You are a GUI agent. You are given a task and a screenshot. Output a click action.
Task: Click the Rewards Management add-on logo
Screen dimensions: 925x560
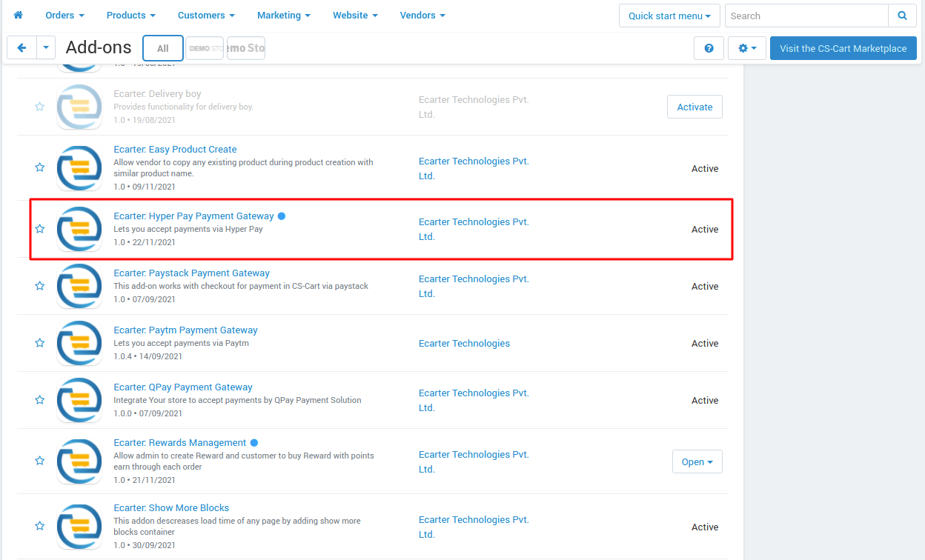point(79,461)
